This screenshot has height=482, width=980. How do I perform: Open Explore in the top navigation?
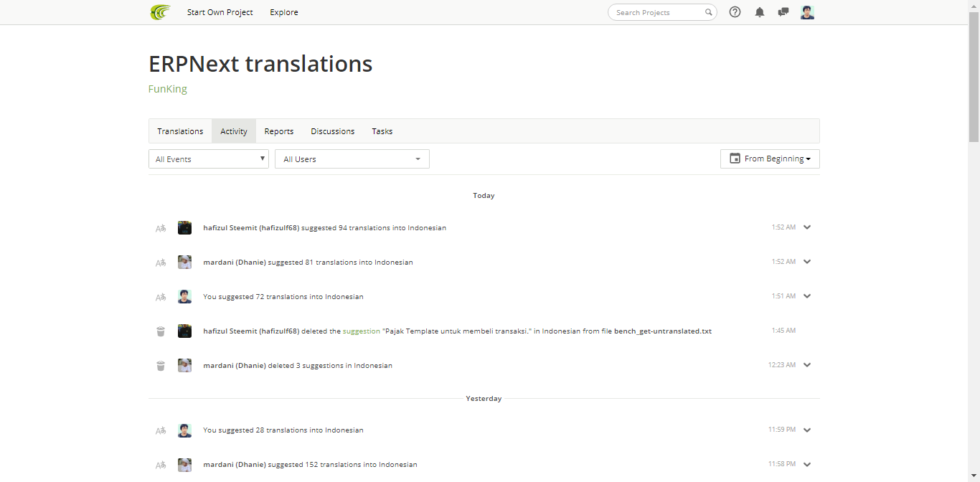click(x=284, y=12)
